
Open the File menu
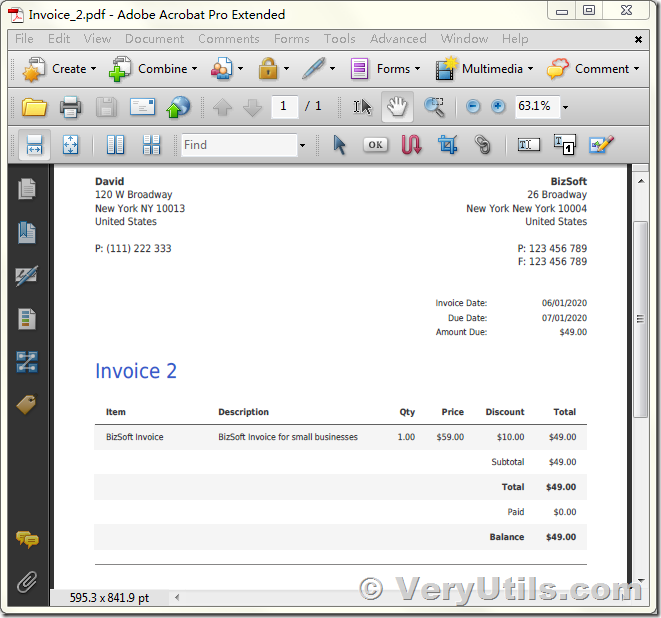(x=24, y=39)
